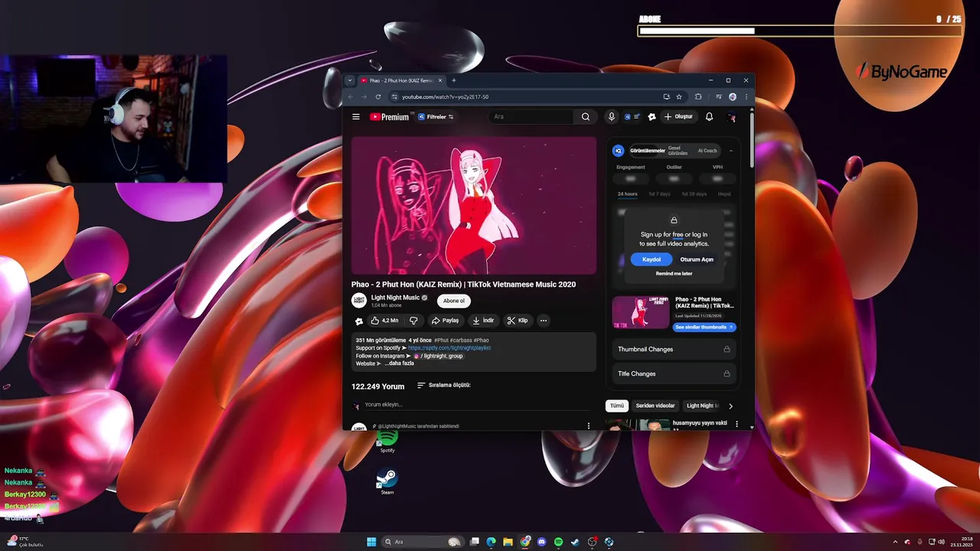Like the video (4,2 Mn)
Viewport: 980px width, 551px height.
pyautogui.click(x=384, y=321)
